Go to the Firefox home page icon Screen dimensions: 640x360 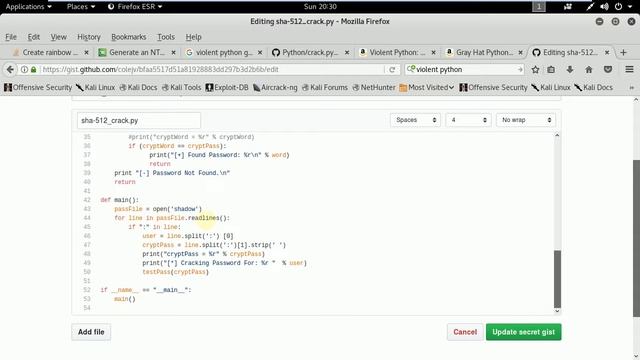point(589,70)
